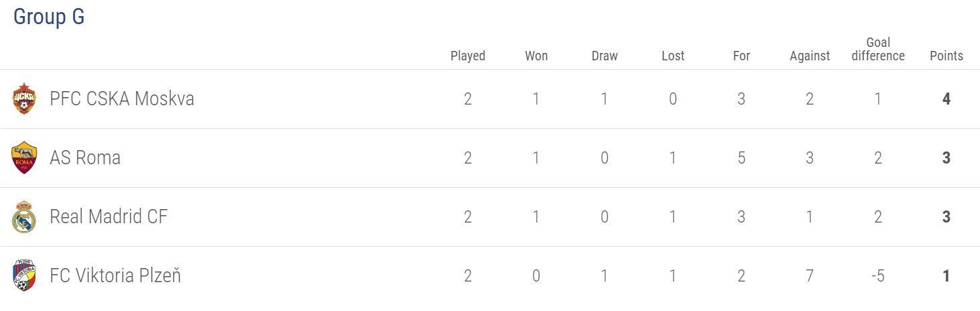Open the FC Viktoria Plzeň team link

115,275
